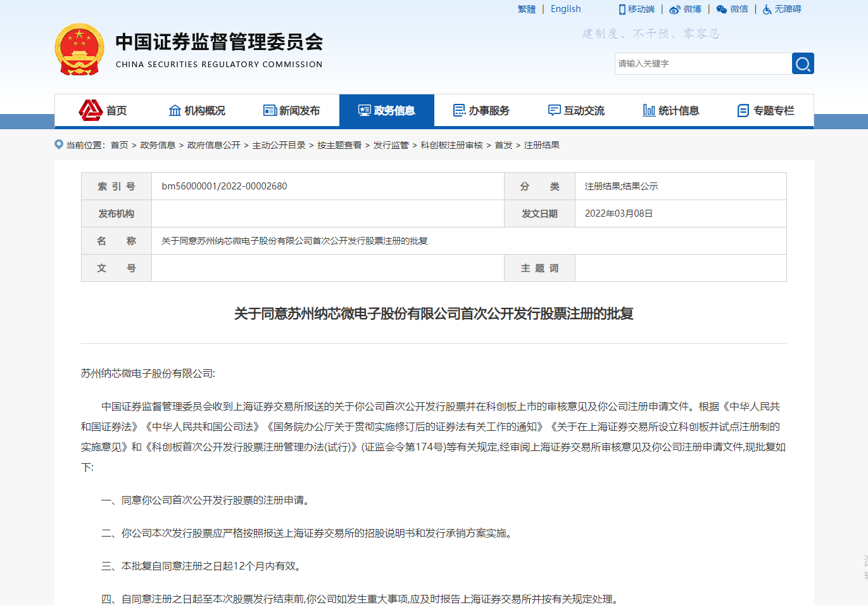Navigate to 发行监管 in breadcrumb
The image size is (868, 605).
click(391, 145)
